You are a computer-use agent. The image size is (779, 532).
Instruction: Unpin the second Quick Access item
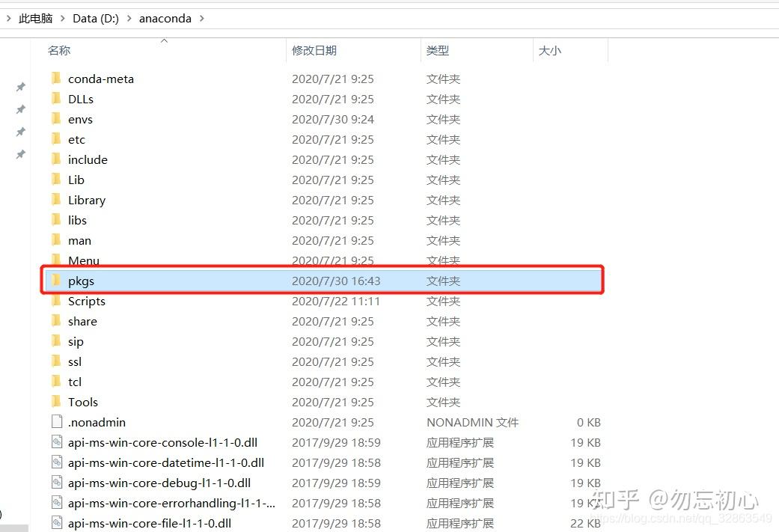20,108
